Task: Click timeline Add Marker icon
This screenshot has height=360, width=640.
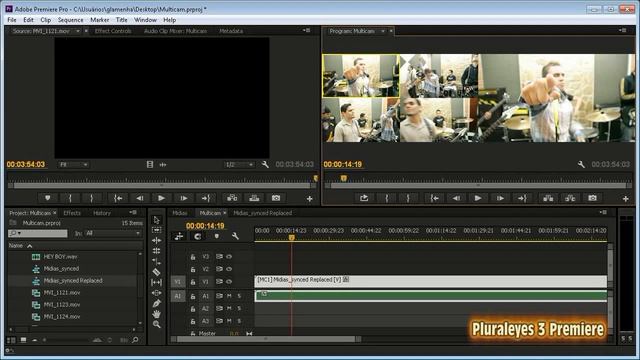Action: tap(217, 236)
